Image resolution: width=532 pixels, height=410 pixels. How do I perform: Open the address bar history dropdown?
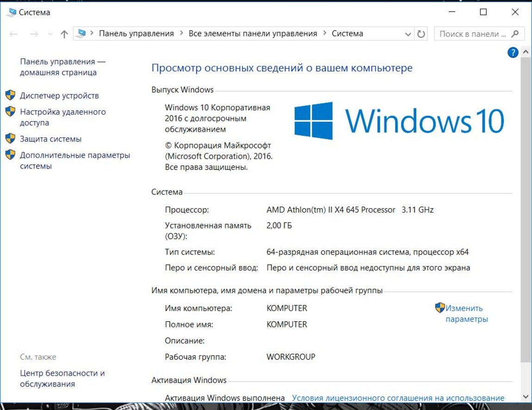coord(408,34)
